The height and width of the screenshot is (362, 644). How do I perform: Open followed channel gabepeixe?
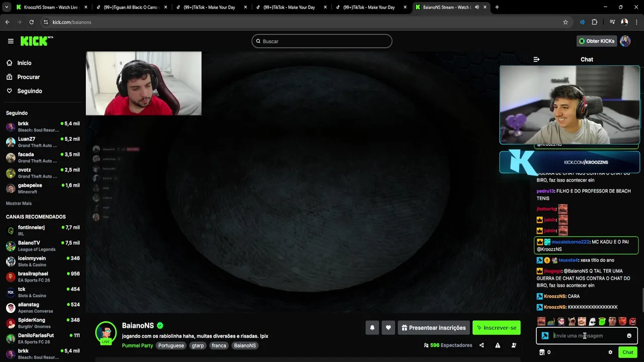(43, 189)
